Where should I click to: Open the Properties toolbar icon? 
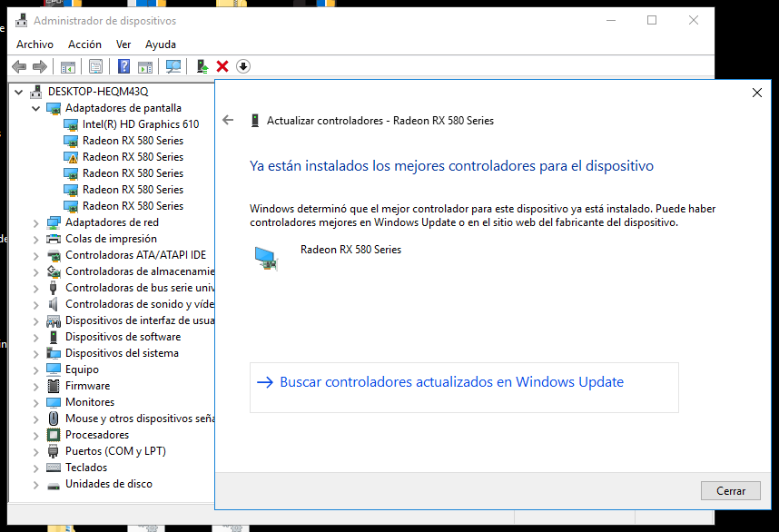[96, 66]
